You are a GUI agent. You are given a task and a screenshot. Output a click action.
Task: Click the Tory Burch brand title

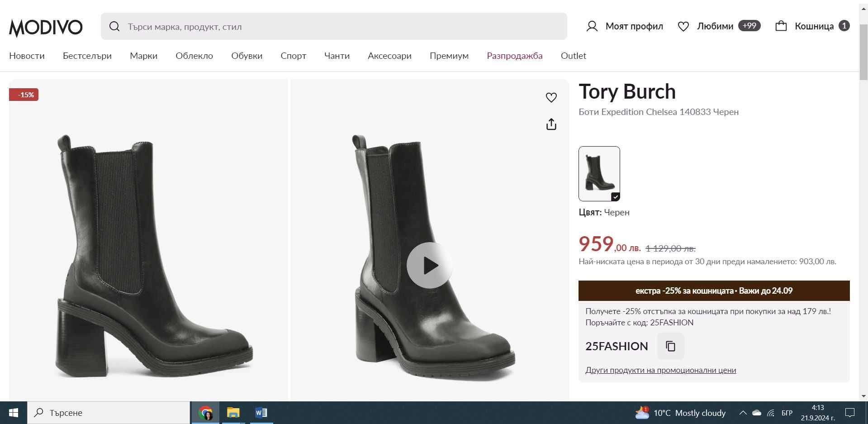coord(627,91)
